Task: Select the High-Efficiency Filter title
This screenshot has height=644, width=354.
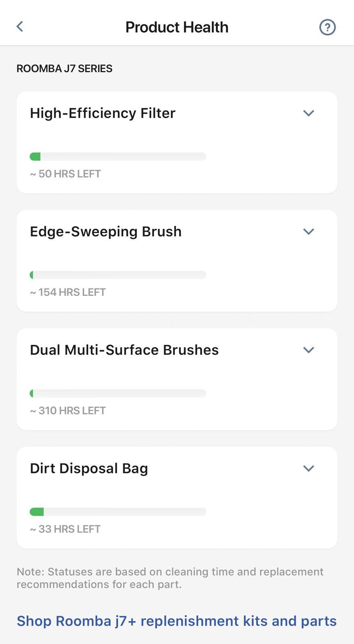Action: coord(103,113)
